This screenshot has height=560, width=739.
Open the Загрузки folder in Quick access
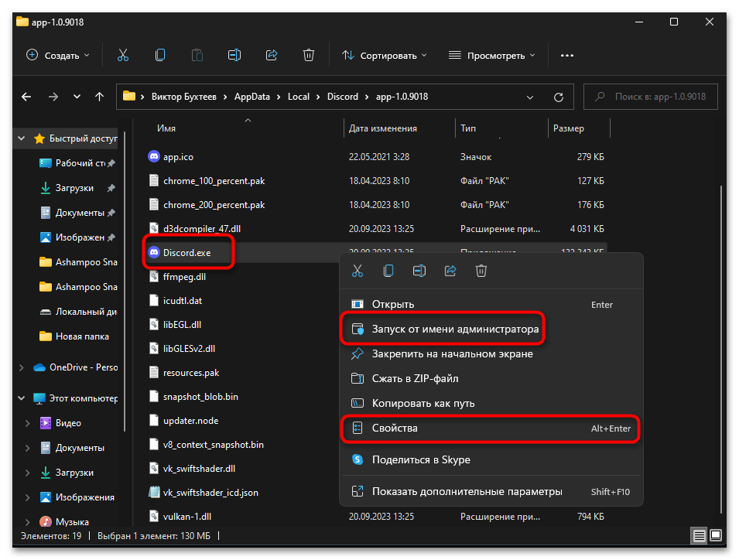(x=74, y=188)
